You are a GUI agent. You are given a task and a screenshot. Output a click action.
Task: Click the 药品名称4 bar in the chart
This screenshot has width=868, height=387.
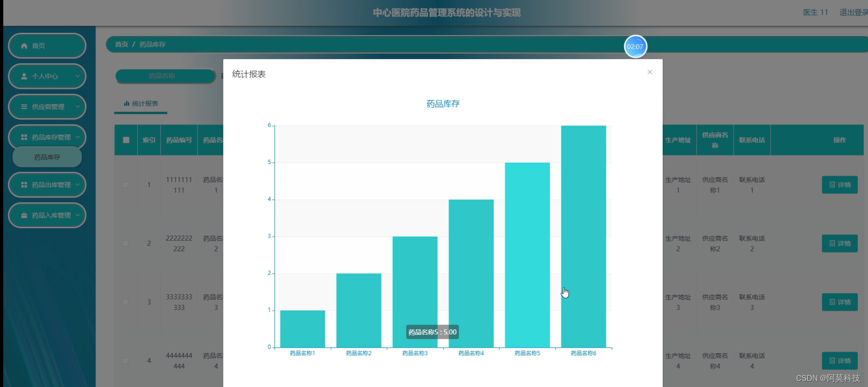471,274
